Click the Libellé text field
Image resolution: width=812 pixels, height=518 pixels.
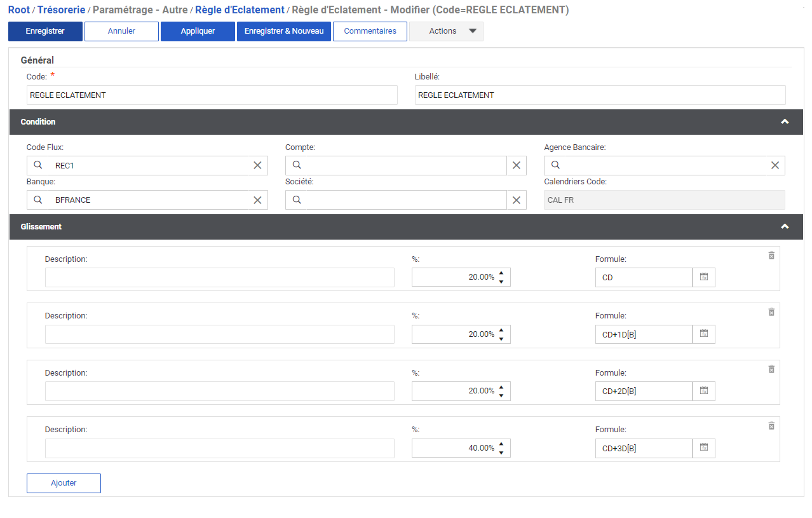(x=600, y=95)
